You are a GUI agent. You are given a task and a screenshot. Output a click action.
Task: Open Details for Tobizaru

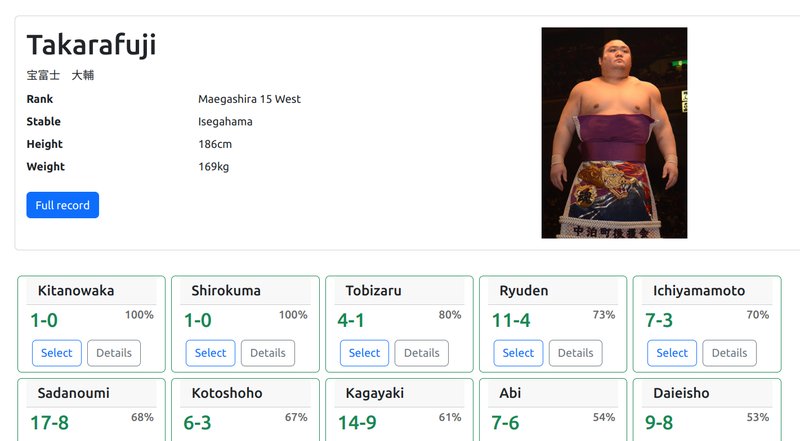click(421, 353)
